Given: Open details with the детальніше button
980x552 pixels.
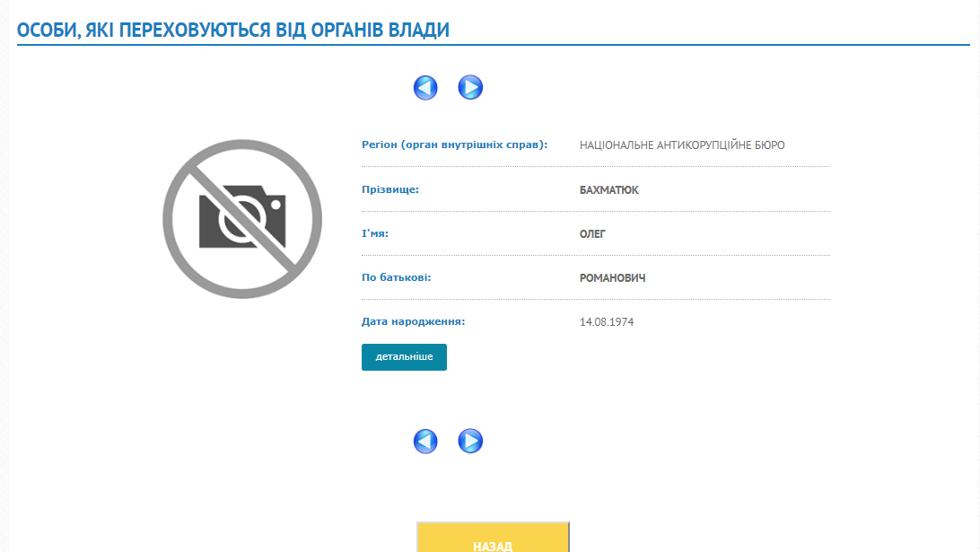Looking at the screenshot, I should click(404, 357).
